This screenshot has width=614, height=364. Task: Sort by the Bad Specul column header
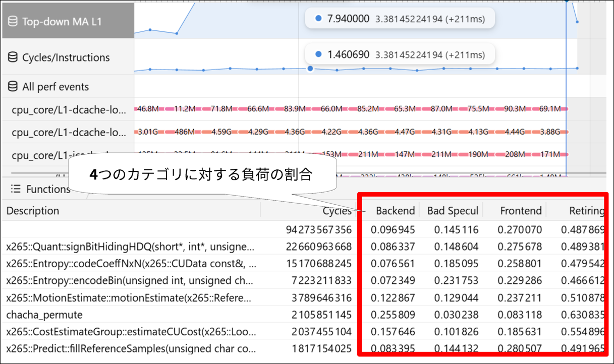point(453,211)
